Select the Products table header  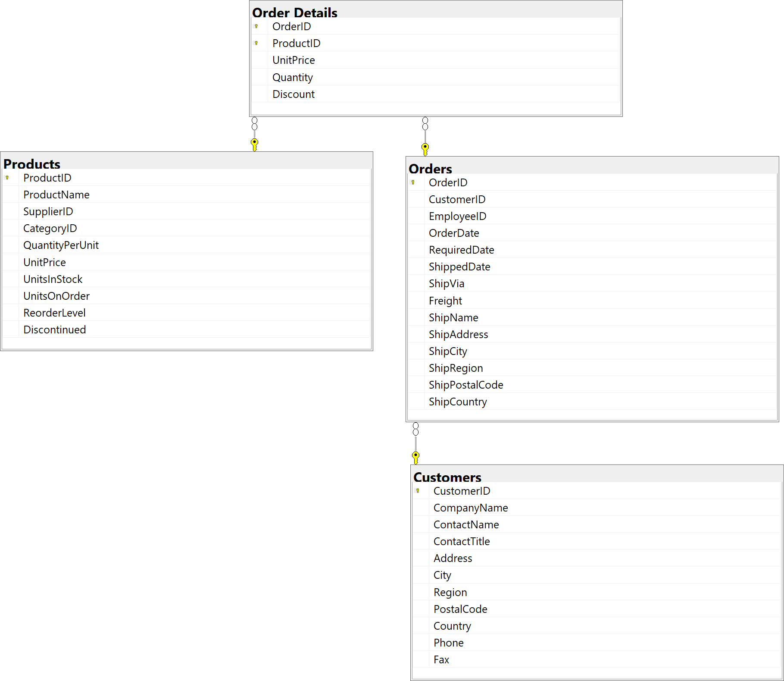[x=32, y=164]
